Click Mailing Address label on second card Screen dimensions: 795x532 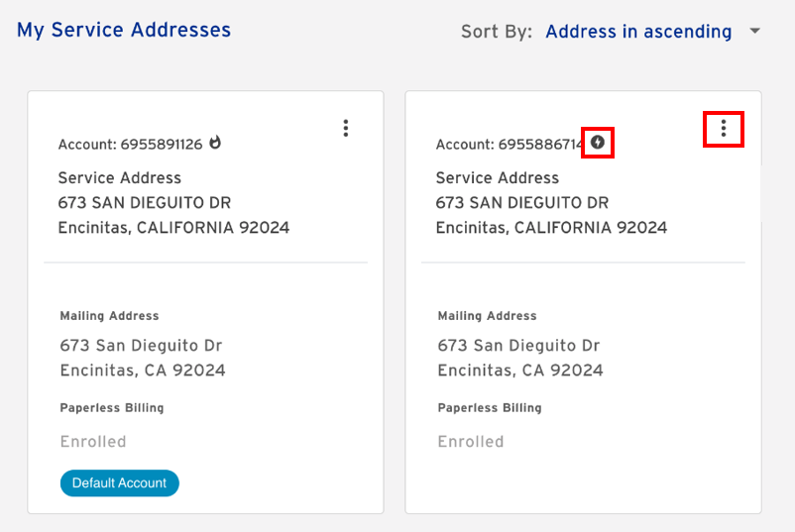488,316
